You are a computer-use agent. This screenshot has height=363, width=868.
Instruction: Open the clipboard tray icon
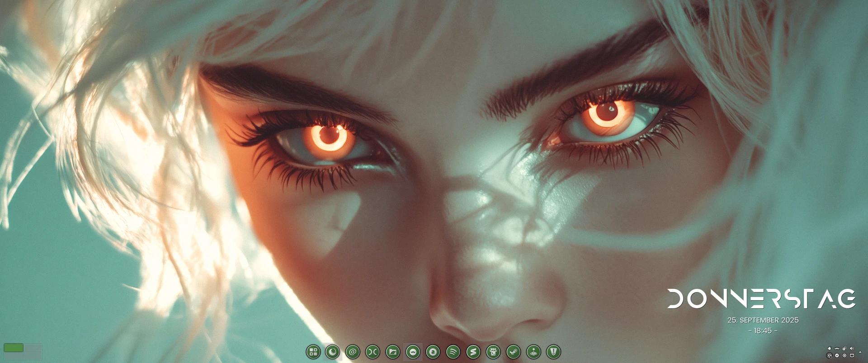(844, 349)
